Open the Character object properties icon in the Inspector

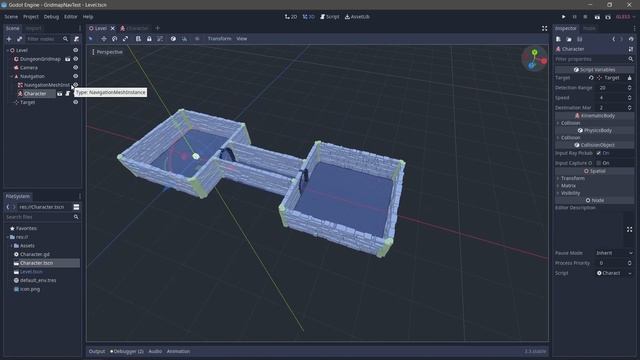point(631,49)
